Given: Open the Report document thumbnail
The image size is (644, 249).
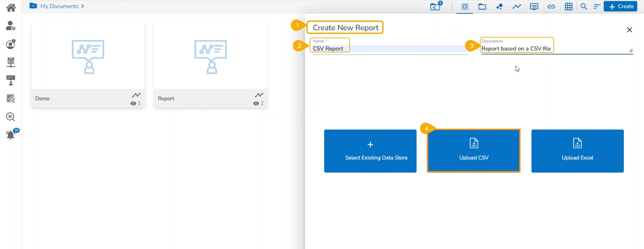Looking at the screenshot, I should point(211,56).
